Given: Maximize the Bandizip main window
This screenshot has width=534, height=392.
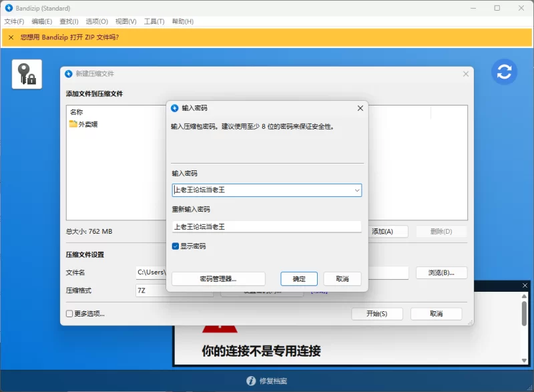Looking at the screenshot, I should 497,8.
